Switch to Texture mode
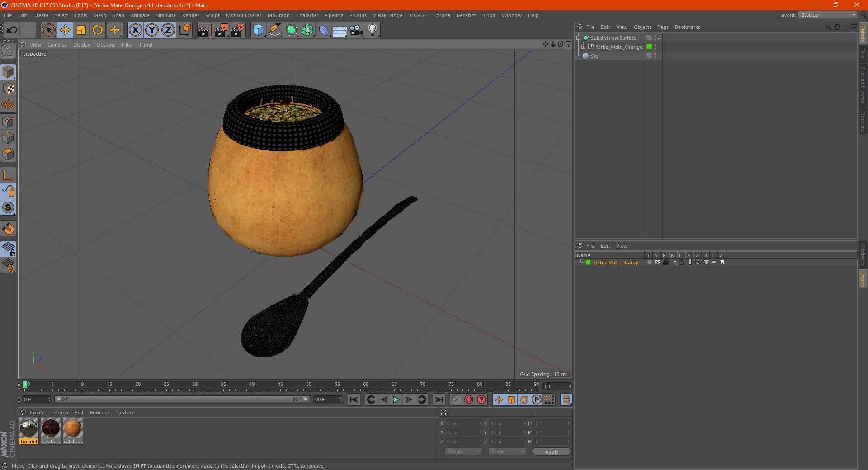The image size is (868, 470). click(9, 89)
